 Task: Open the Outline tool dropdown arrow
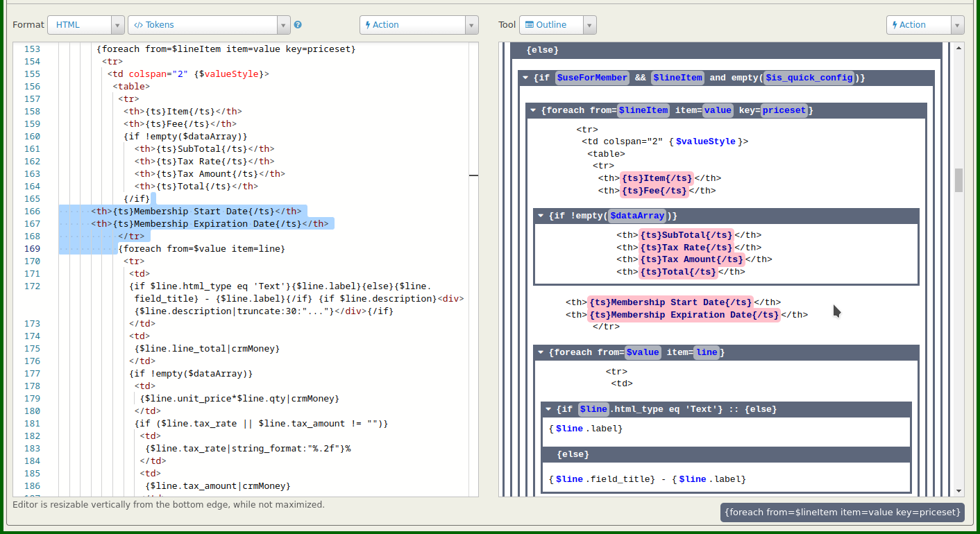pos(589,25)
